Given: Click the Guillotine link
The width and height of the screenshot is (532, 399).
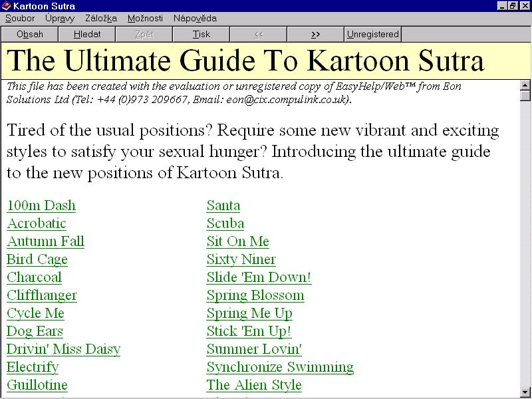Looking at the screenshot, I should point(37,385).
